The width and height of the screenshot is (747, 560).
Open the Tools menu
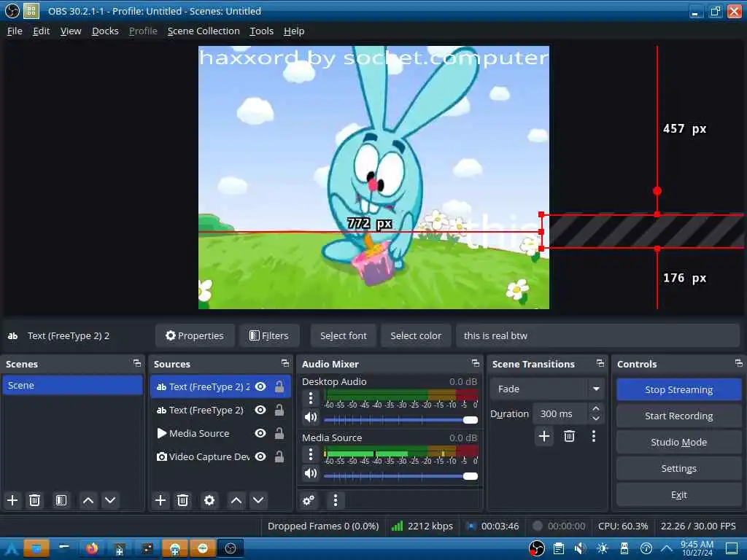[262, 31]
